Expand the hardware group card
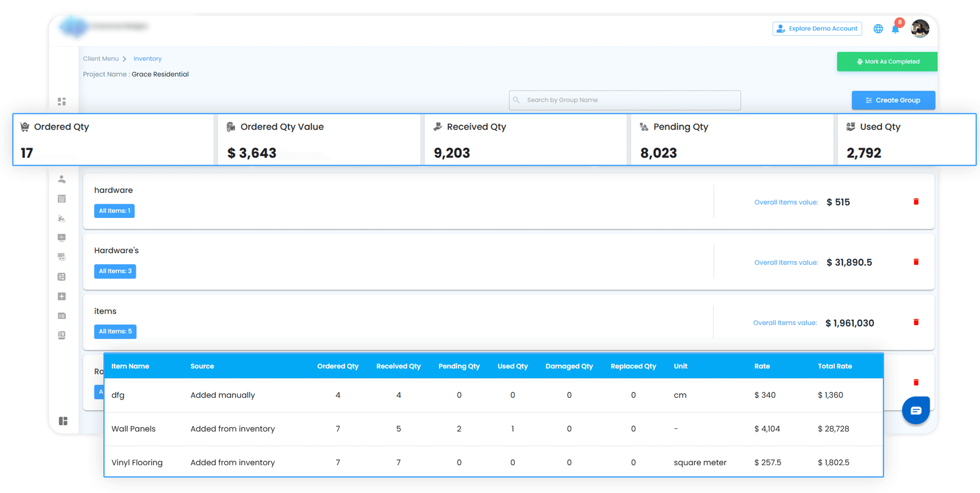This screenshot has height=493, width=980. [x=509, y=202]
